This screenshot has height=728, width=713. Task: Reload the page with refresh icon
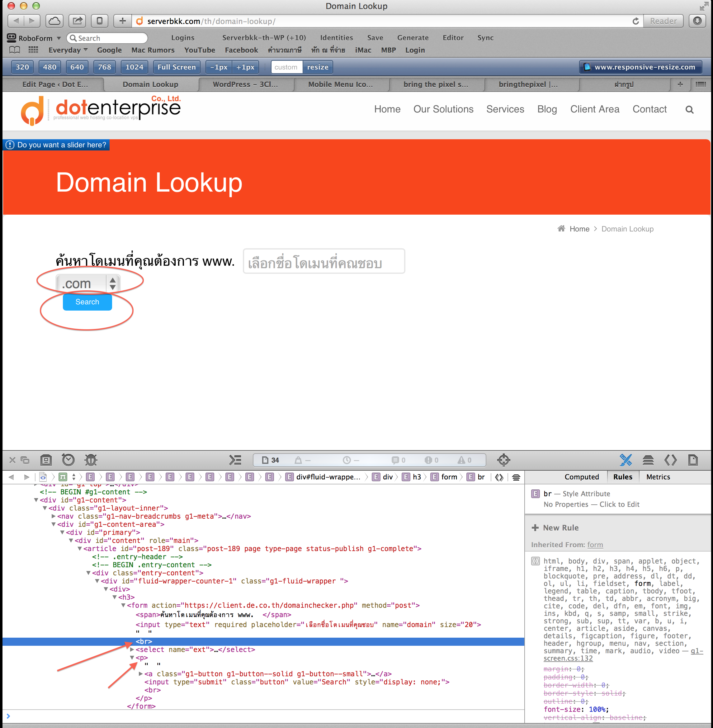point(635,21)
